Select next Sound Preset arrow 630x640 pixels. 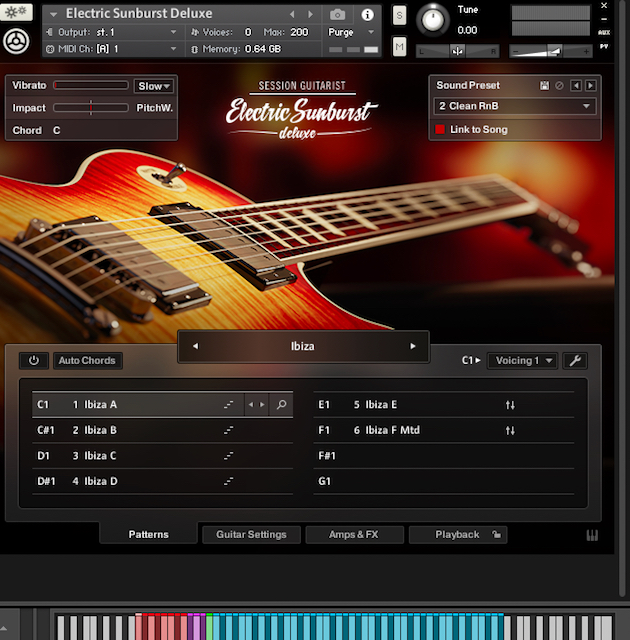(x=590, y=85)
